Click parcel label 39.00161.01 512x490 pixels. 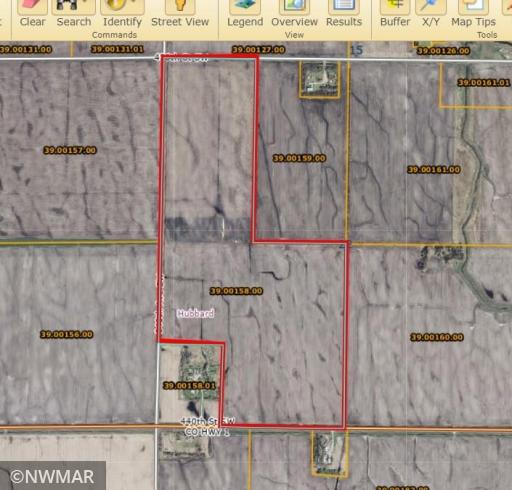coord(484,82)
